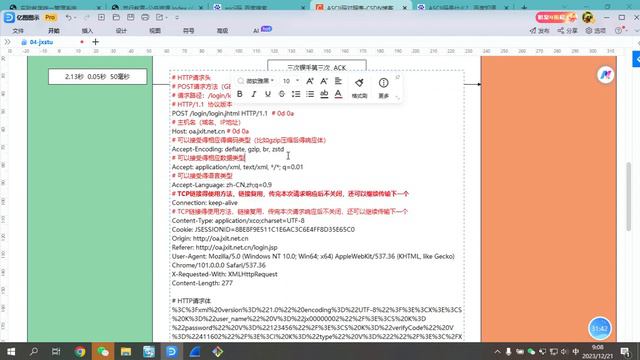Screen dimensions: 640x360
Task: Click the 发布 publish button
Action: [540, 31]
